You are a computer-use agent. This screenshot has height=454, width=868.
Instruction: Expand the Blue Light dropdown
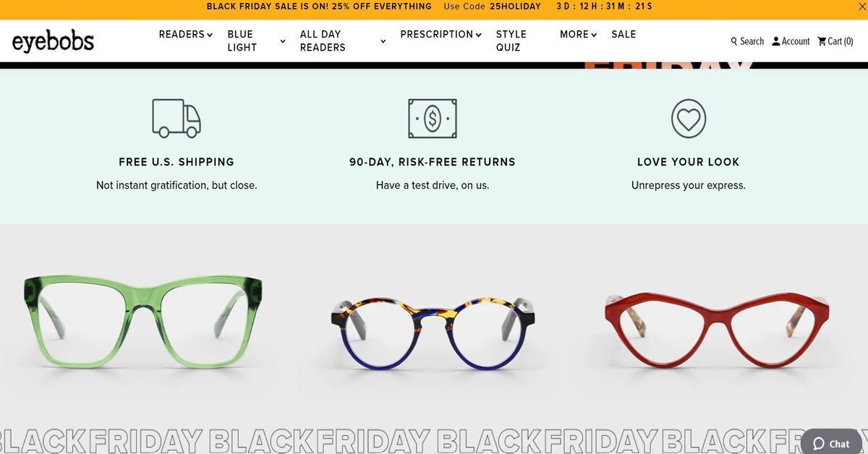(x=257, y=40)
